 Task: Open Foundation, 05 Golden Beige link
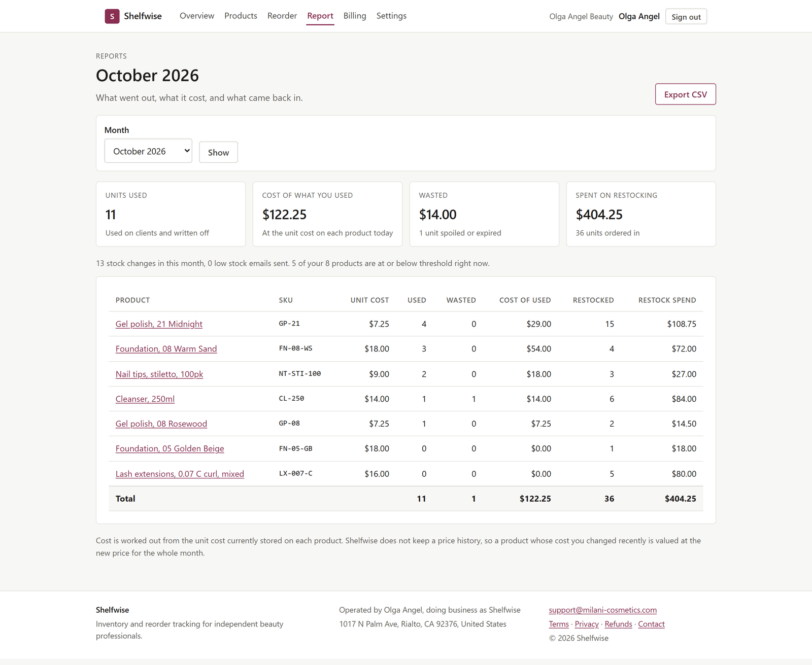pos(170,448)
